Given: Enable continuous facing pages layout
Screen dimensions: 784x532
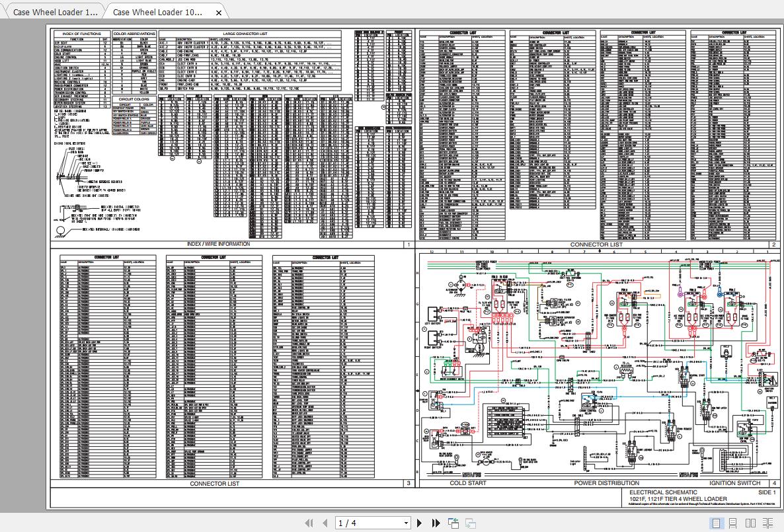Looking at the screenshot, I should point(768,523).
